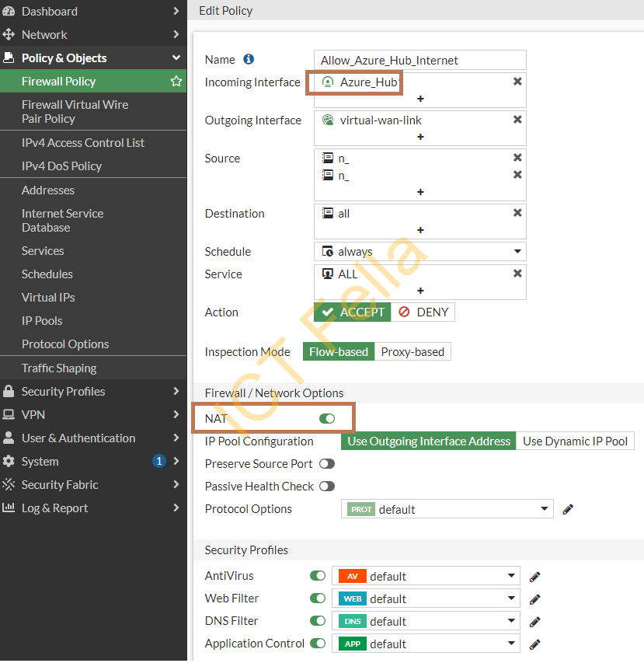This screenshot has height=663, width=644.
Task: Click the Policy & Objects document icon
Action: 9,58
